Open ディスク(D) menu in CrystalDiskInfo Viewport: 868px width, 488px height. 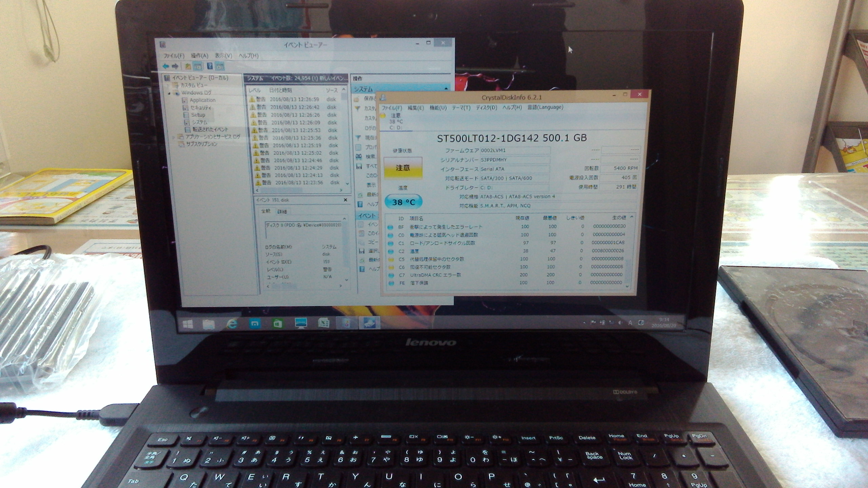pyautogui.click(x=487, y=108)
